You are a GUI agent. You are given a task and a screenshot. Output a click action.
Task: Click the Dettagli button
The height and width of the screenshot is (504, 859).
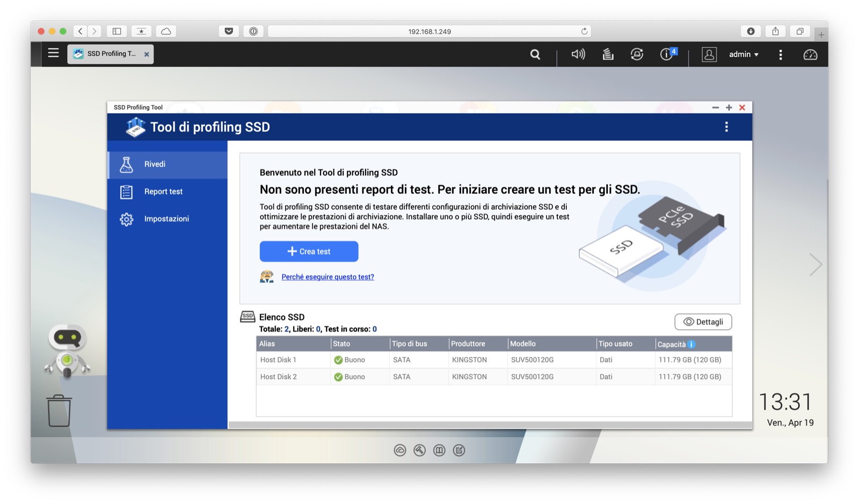click(703, 322)
